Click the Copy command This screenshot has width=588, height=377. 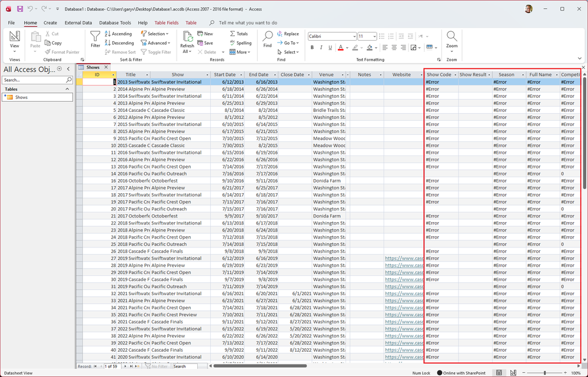click(x=53, y=43)
